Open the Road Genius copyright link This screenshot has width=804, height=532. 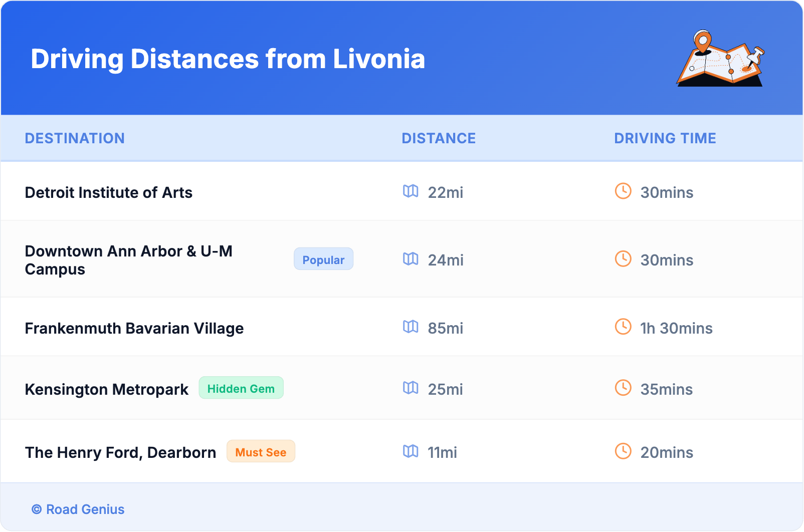click(78, 509)
